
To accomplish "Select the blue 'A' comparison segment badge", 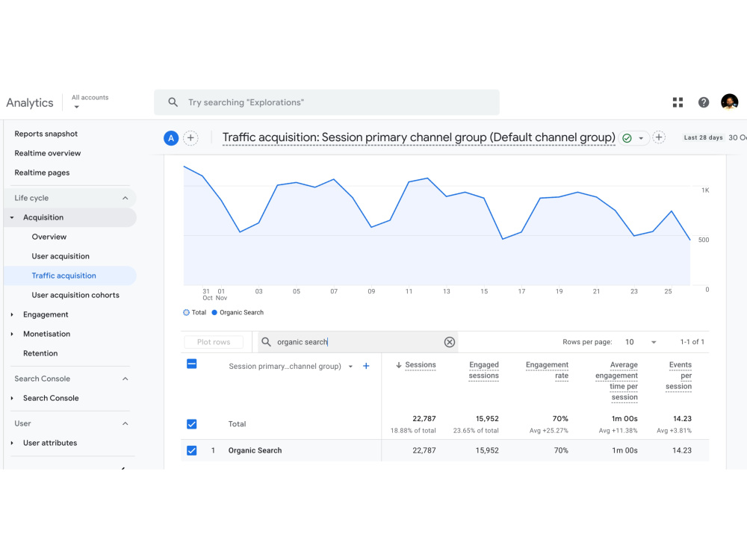I will point(171,138).
